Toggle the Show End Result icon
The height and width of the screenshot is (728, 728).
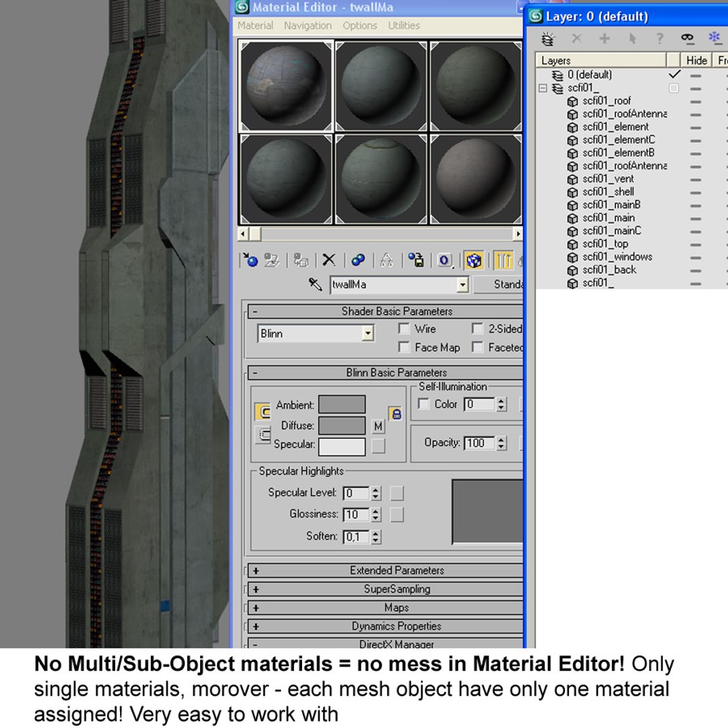[504, 260]
